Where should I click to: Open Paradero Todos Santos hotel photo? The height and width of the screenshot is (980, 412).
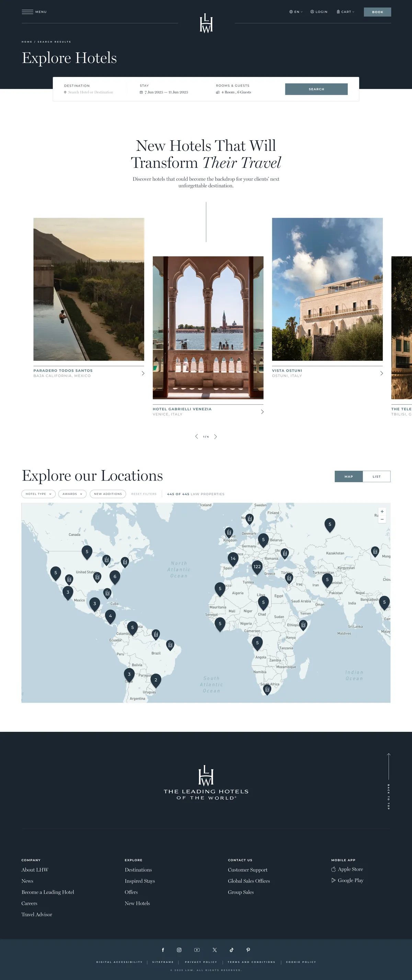(x=89, y=289)
